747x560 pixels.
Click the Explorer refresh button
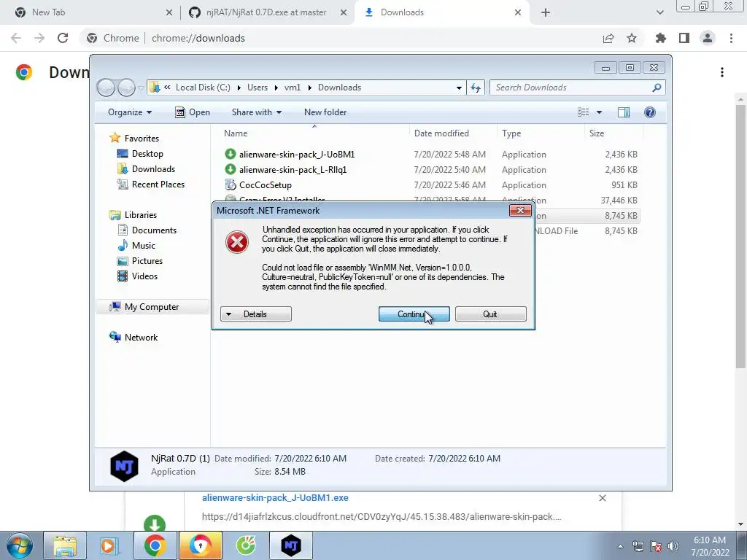476,87
